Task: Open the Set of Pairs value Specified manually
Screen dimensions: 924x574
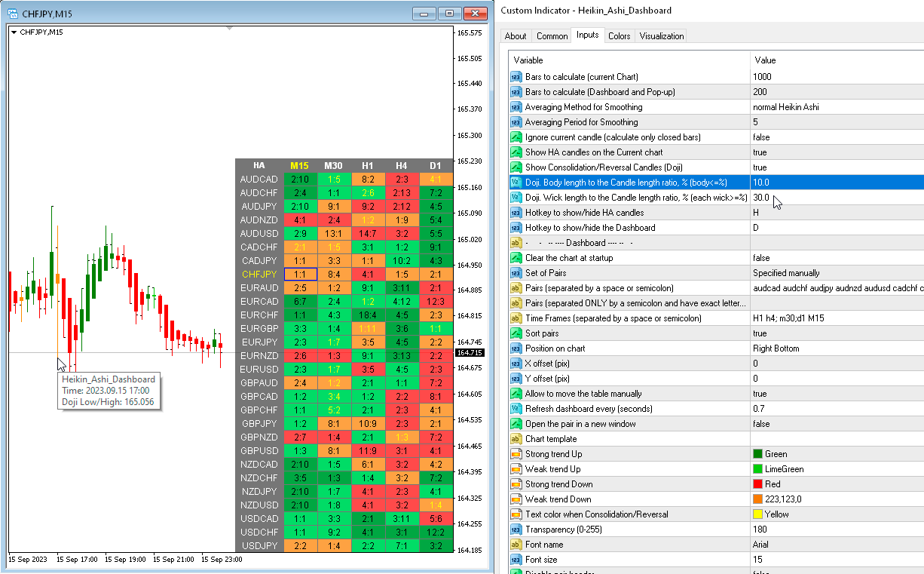Action: (x=786, y=273)
